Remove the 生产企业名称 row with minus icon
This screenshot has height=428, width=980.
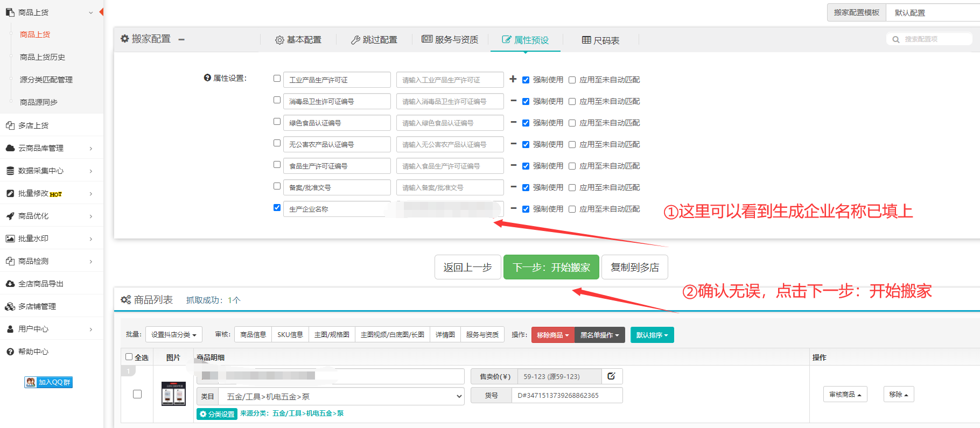coord(513,208)
